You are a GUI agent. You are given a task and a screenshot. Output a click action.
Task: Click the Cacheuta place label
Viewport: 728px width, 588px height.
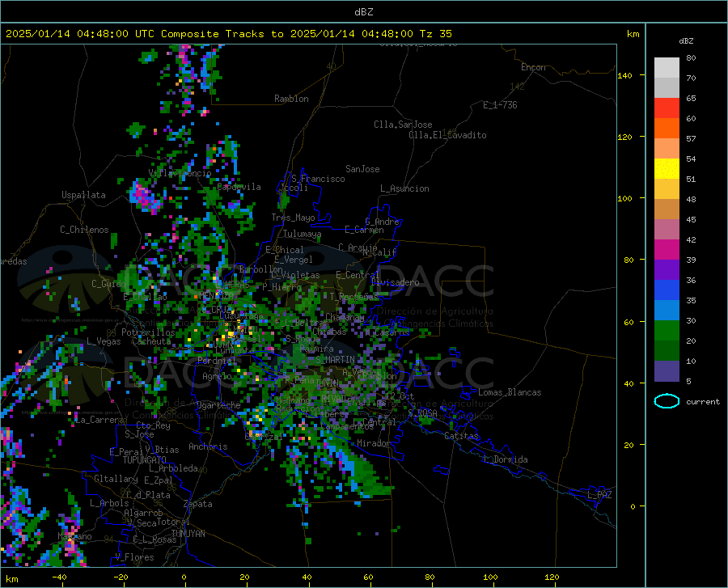(151, 341)
